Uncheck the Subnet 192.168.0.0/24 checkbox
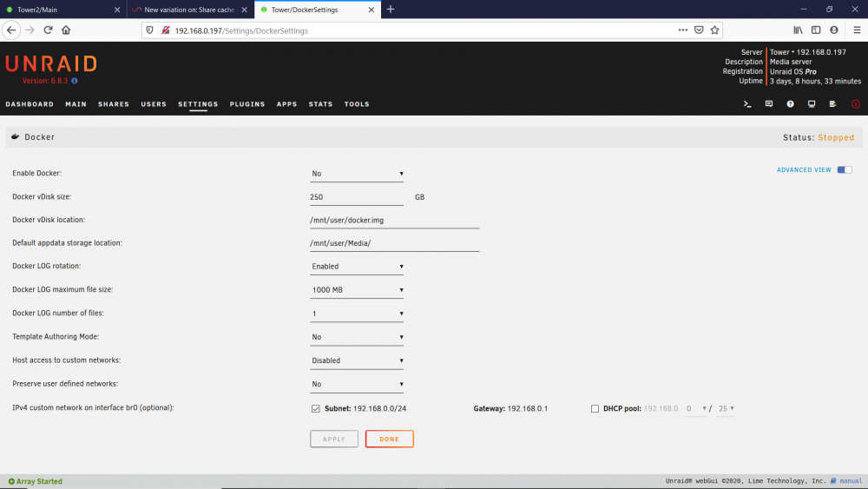 pyautogui.click(x=316, y=409)
